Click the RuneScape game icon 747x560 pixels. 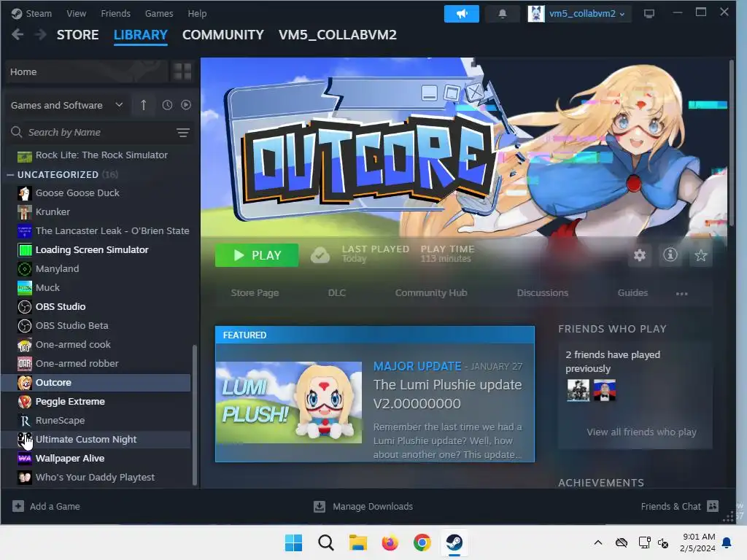(25, 421)
